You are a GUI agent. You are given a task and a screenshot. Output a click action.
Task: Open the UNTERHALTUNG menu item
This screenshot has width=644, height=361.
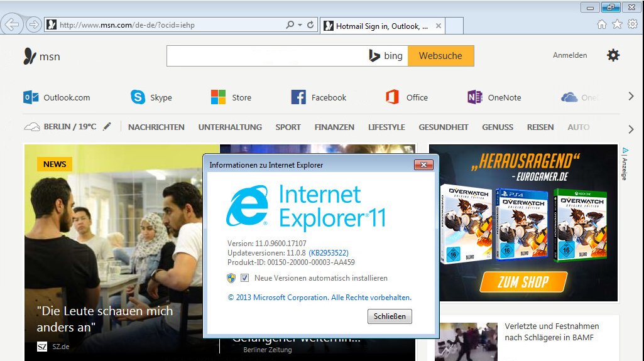(x=230, y=127)
